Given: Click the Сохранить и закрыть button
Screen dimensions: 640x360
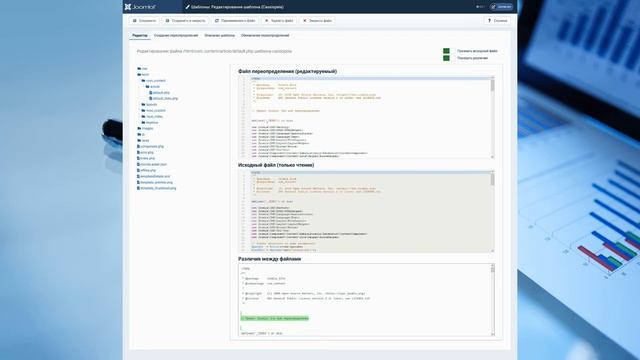Looking at the screenshot, I should pyautogui.click(x=186, y=20).
